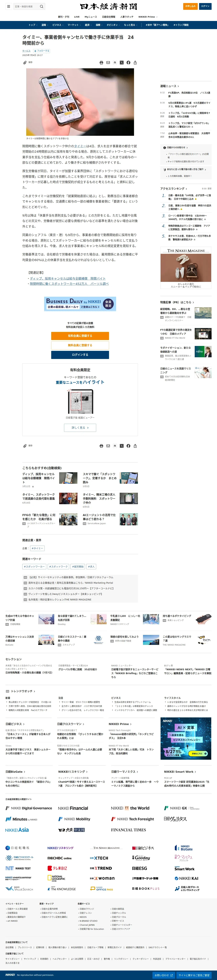Image resolution: width=217 pixels, height=980 pixels.
Task: Open the 日経会社情報 header menu item
Action: tap(108, 17)
